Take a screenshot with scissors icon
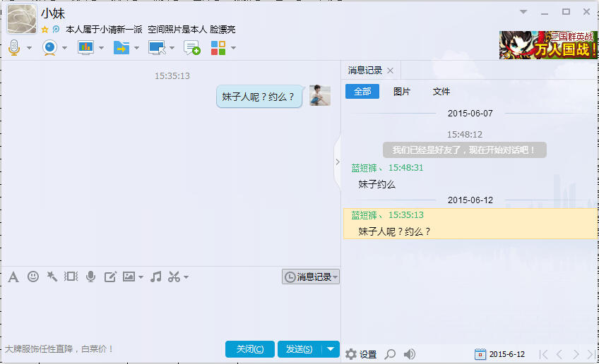 pyautogui.click(x=174, y=277)
